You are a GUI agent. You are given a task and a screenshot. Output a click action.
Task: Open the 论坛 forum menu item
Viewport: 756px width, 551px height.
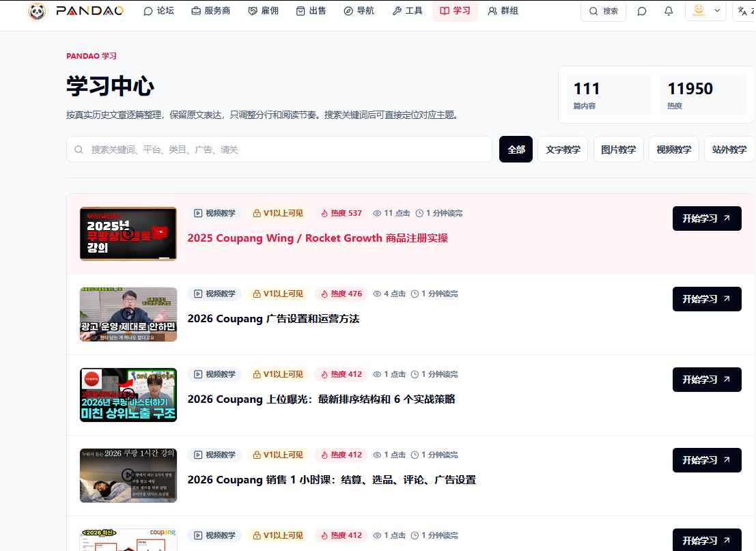tap(158, 11)
